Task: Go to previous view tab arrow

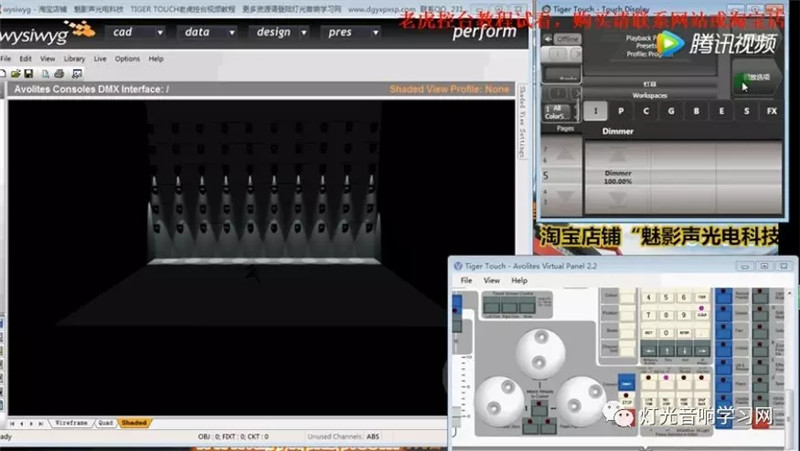Action: (21, 423)
